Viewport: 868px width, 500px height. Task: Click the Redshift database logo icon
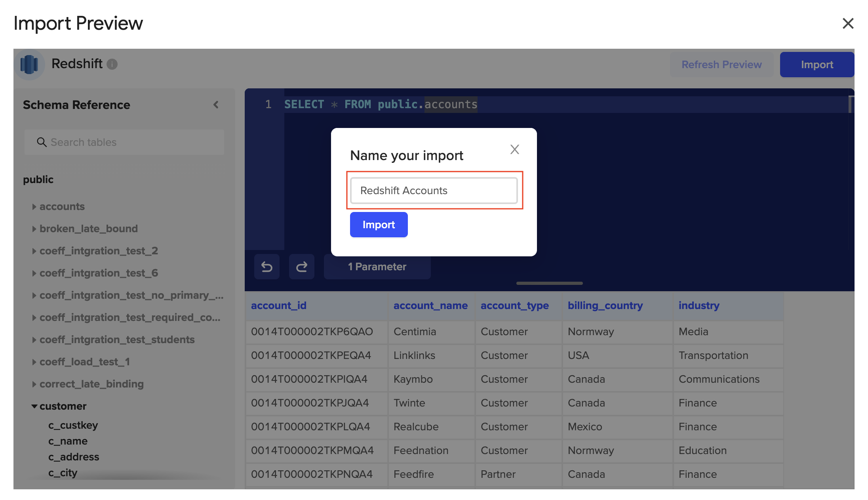[x=29, y=64]
